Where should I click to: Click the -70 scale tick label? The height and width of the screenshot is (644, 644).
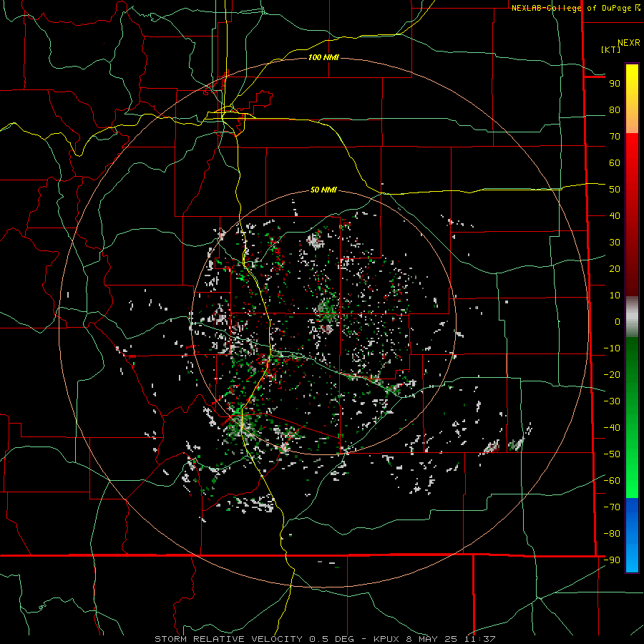tap(612, 507)
